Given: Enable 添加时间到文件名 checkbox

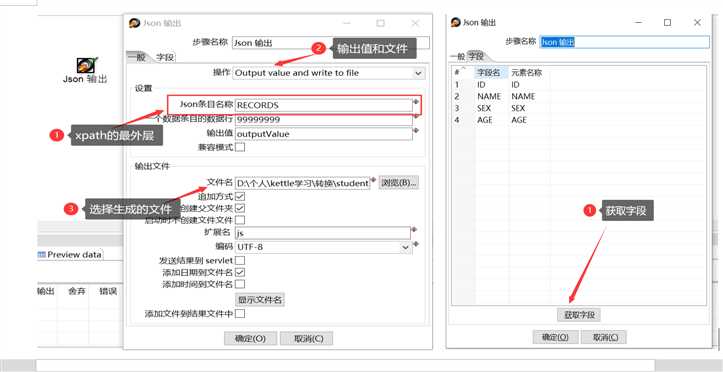Looking at the screenshot, I should click(x=240, y=284).
